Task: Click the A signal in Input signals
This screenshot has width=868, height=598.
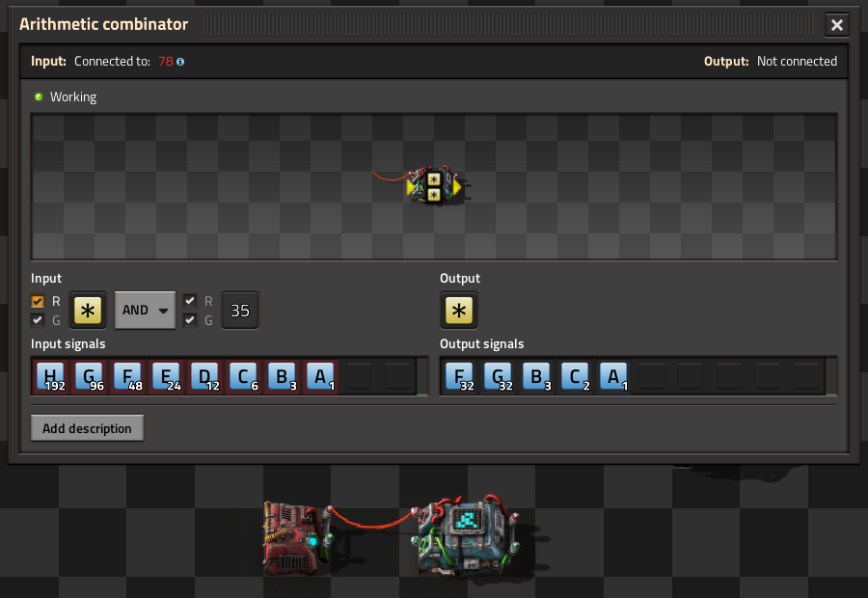Action: pos(321,376)
